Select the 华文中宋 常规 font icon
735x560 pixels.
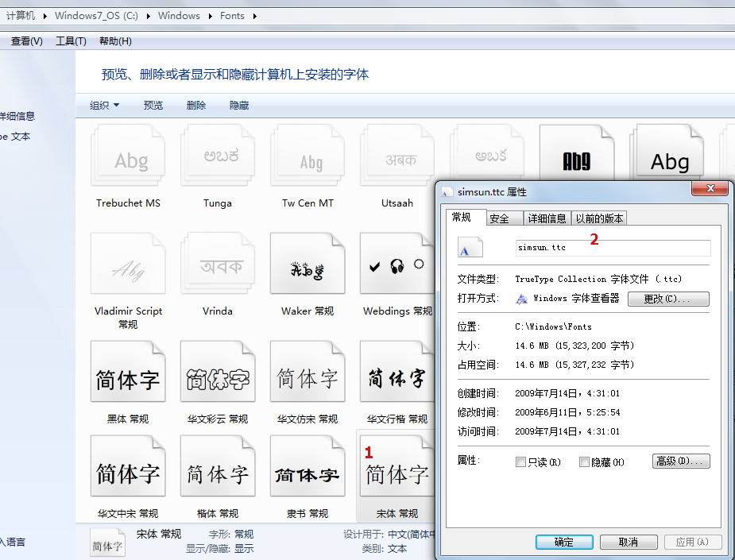point(128,465)
